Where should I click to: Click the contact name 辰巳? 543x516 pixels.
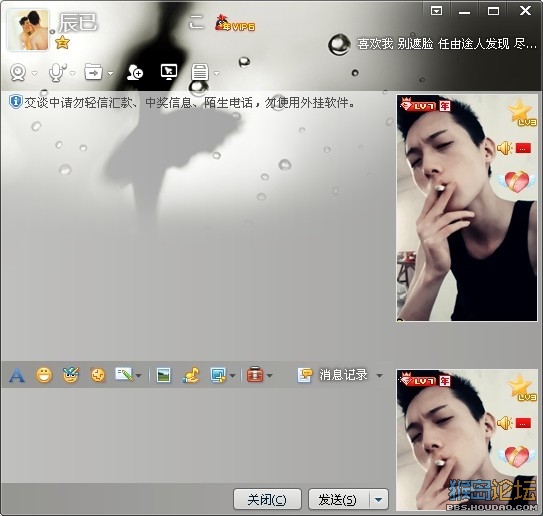click(x=78, y=23)
